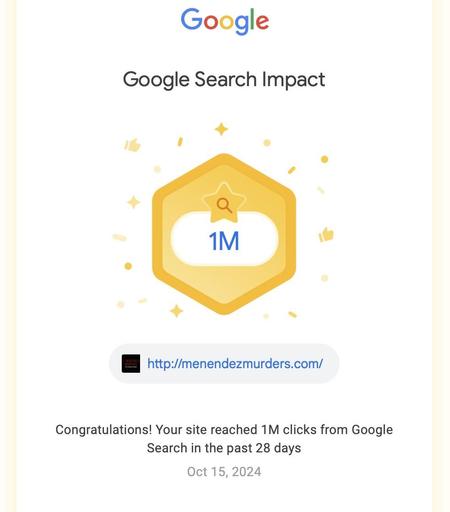Click the thumbs-up icon upper left of badge
The width and height of the screenshot is (450, 512).
[133, 145]
